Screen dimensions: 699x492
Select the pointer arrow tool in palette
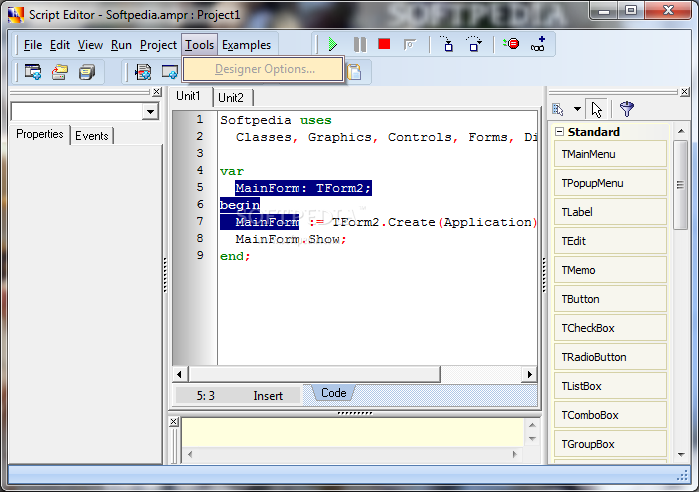point(596,109)
